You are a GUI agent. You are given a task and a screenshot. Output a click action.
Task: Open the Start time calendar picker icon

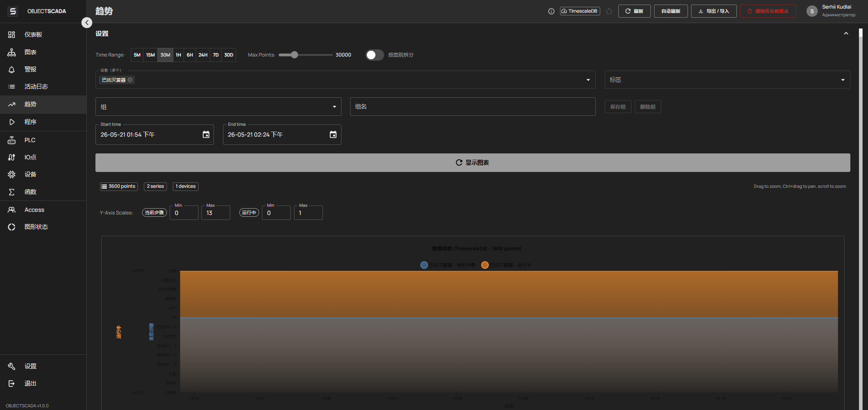click(206, 134)
